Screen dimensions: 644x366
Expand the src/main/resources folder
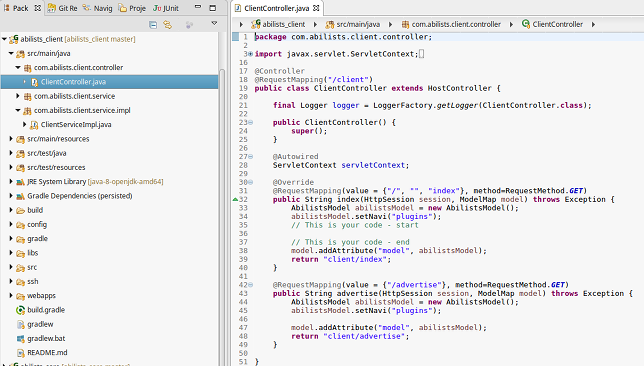click(11, 139)
